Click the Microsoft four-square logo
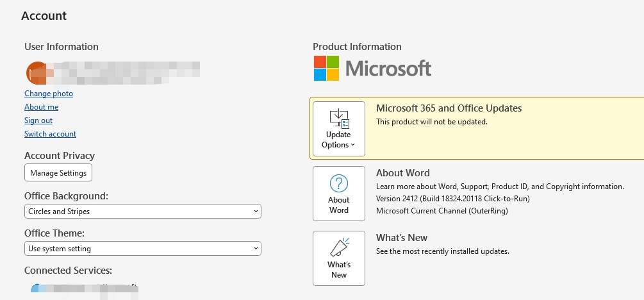The width and height of the screenshot is (644, 300). [327, 68]
